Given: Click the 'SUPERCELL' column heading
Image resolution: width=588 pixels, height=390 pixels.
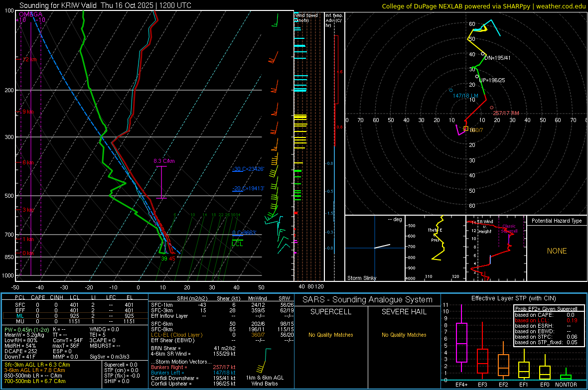Looking at the screenshot, I should [331, 312].
